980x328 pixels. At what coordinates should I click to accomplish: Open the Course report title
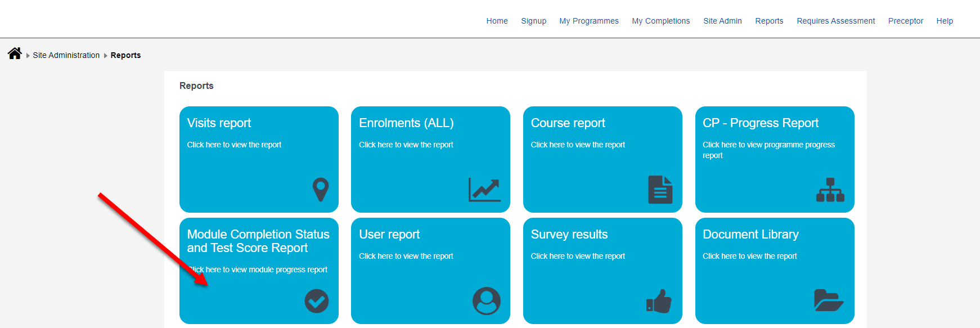point(568,123)
